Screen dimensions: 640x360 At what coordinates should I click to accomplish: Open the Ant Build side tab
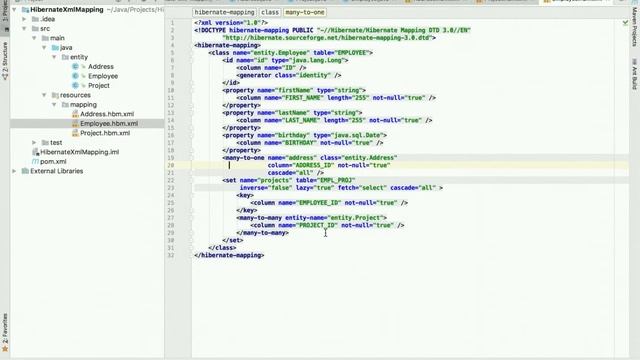point(634,74)
